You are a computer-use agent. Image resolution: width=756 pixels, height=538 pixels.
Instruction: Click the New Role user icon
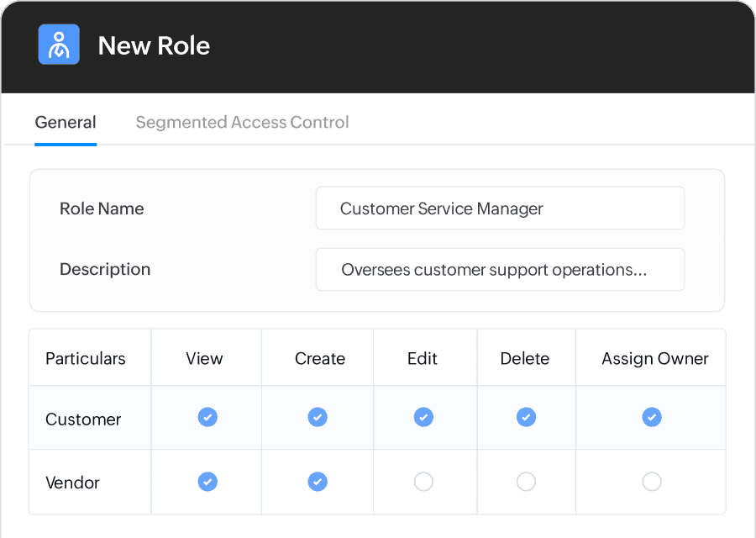59,45
